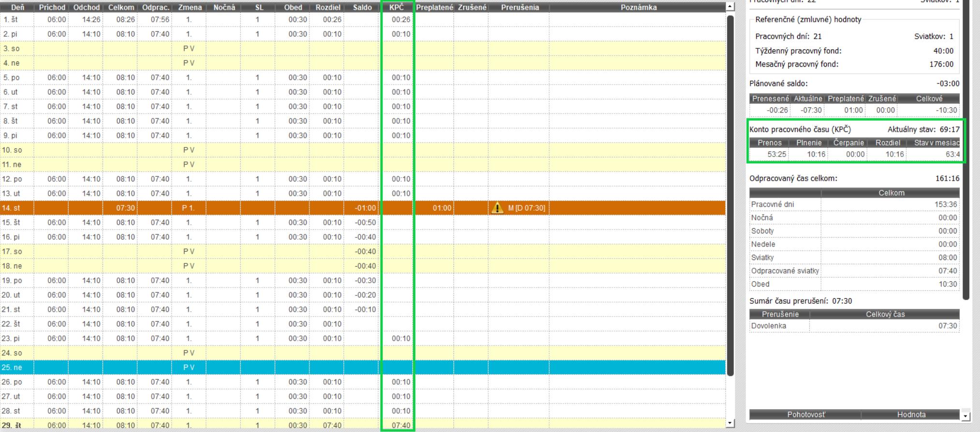
Task: Click the Preplatené 01:00 cell in row 14
Action: [441, 208]
